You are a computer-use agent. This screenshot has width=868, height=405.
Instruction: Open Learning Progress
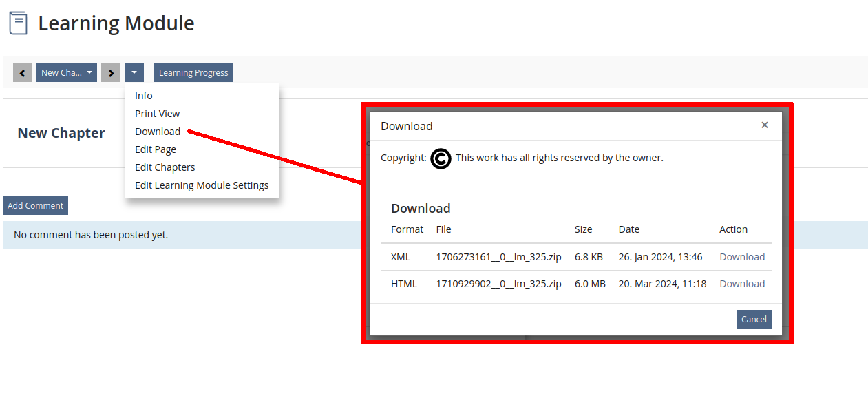point(193,72)
